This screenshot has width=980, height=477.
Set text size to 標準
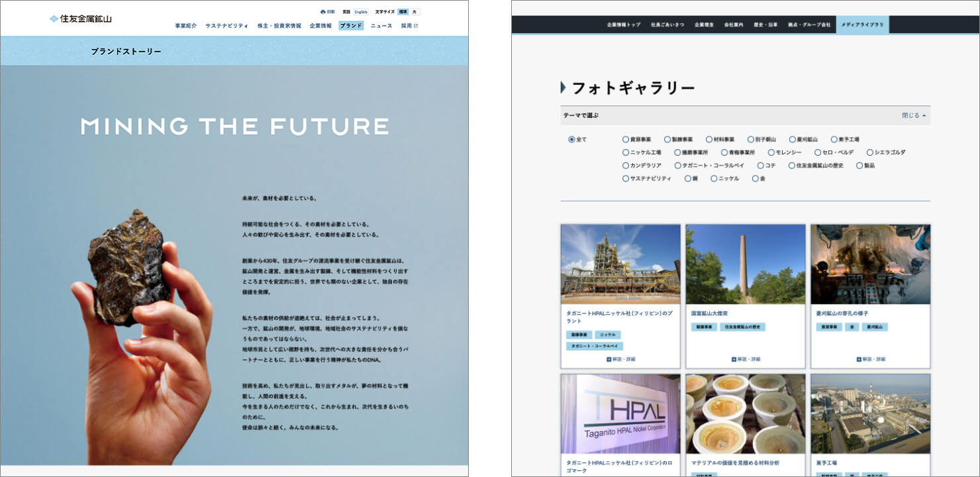coord(403,12)
